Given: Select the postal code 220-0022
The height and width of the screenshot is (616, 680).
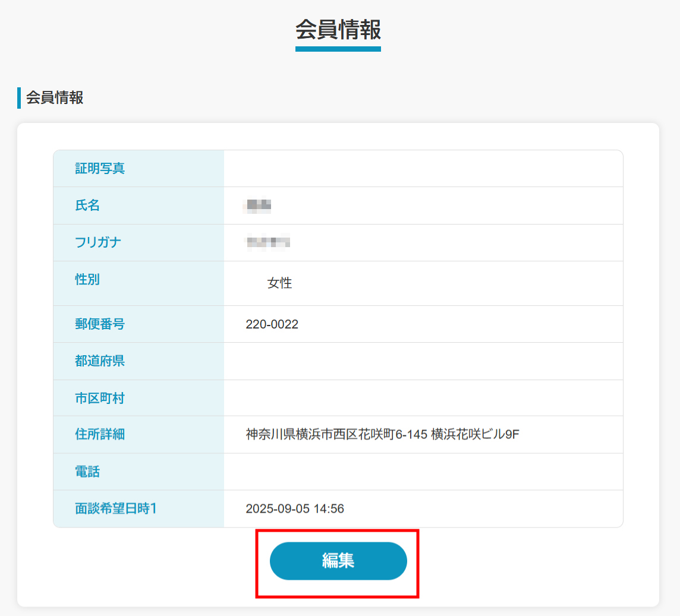Looking at the screenshot, I should 272,324.
